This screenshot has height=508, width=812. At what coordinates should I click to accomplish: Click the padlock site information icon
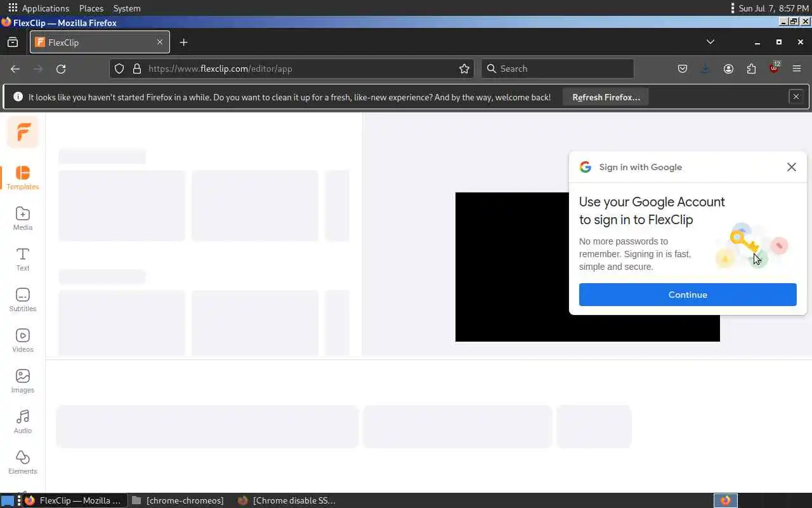137,69
